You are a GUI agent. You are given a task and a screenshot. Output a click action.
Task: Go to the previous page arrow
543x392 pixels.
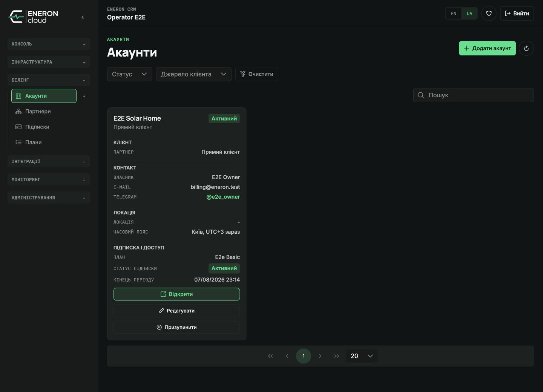[x=287, y=356]
